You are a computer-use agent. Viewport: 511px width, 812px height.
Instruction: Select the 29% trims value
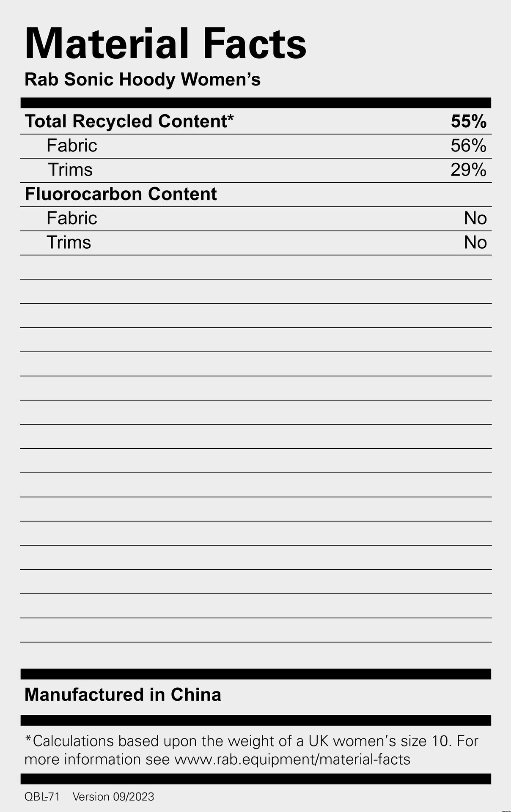tap(468, 170)
